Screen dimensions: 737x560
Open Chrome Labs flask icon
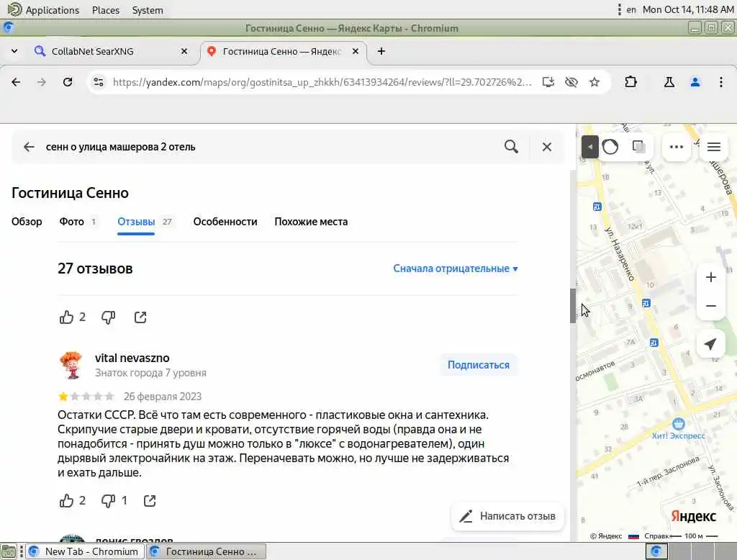pyautogui.click(x=669, y=82)
